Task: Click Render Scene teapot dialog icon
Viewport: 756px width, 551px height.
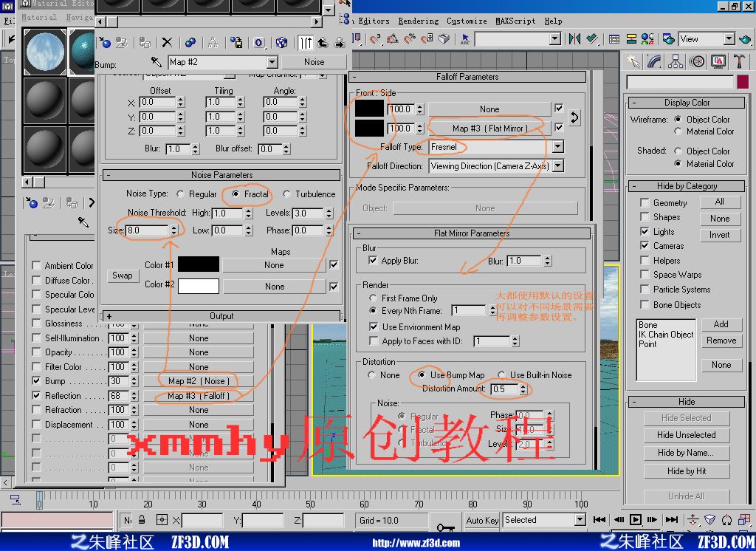Action: (x=668, y=38)
